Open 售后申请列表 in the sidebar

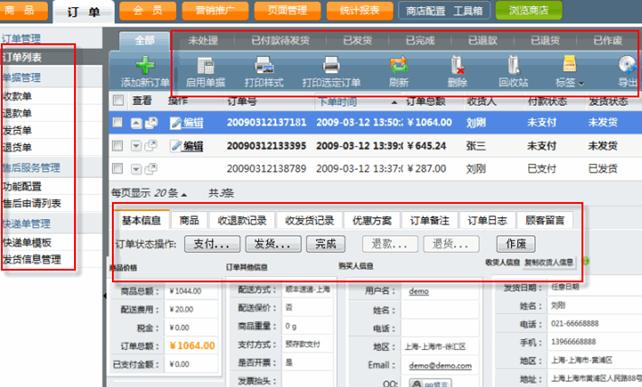32,203
